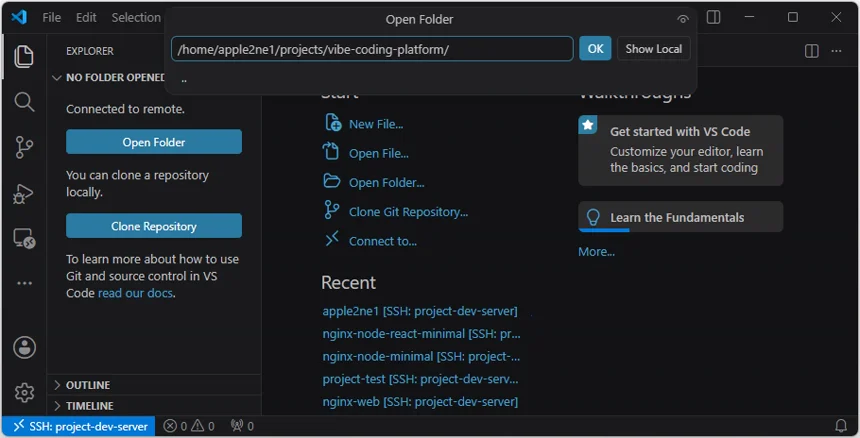Click the Open File... link

point(379,153)
